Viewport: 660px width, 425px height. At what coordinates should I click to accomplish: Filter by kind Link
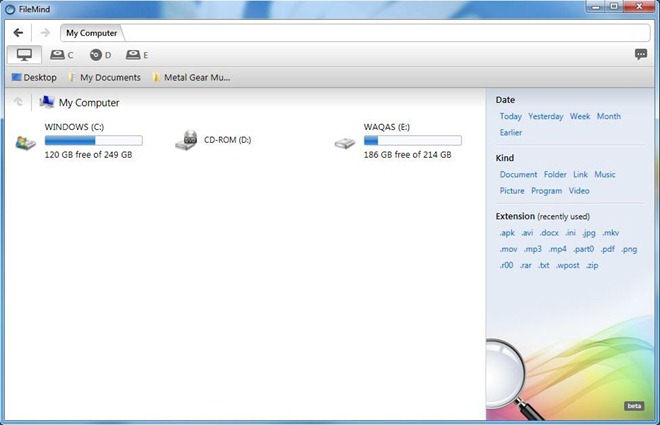click(x=580, y=174)
